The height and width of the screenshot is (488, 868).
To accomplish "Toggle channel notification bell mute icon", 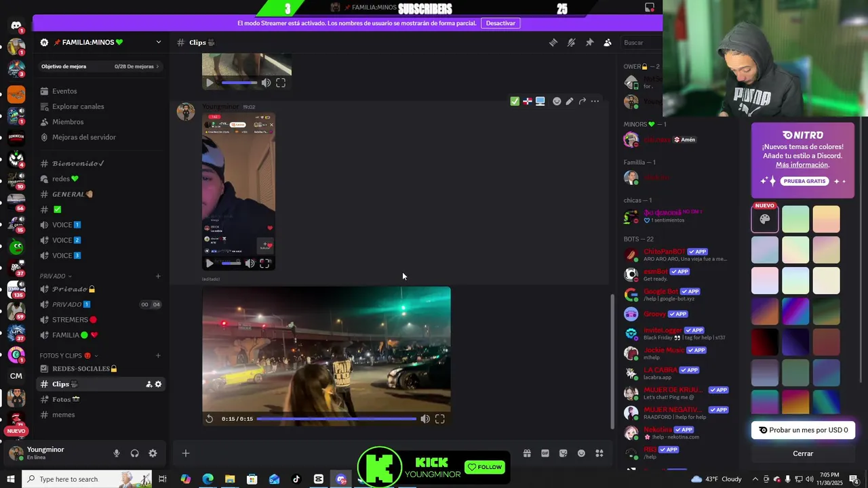I will pos(572,43).
